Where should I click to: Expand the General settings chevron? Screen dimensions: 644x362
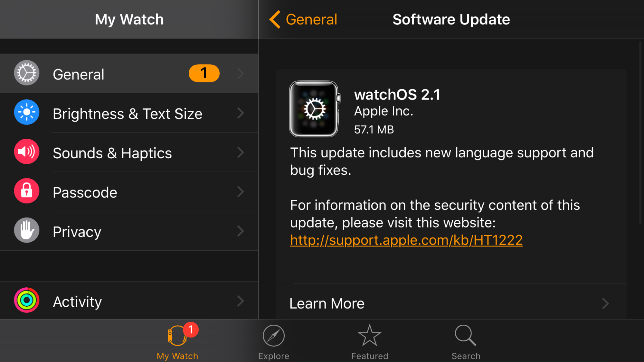tap(242, 73)
